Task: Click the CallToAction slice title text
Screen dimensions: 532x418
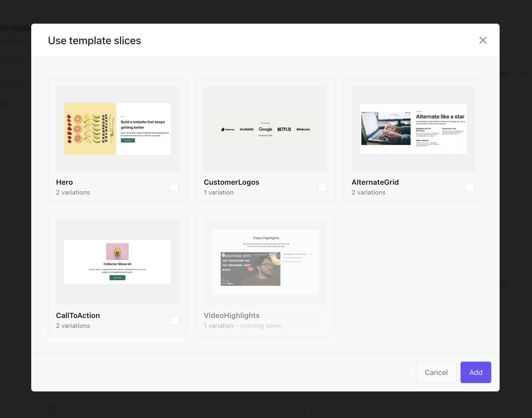Action: tap(77, 316)
